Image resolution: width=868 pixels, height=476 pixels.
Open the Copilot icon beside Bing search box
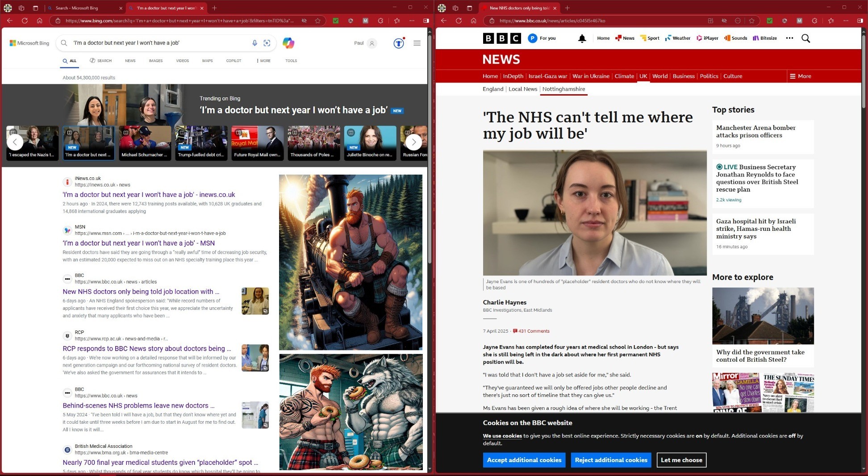pyautogui.click(x=288, y=43)
